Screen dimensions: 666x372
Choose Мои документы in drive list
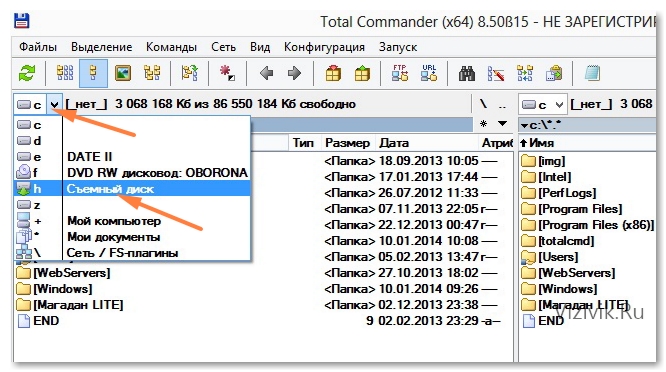pos(132,237)
